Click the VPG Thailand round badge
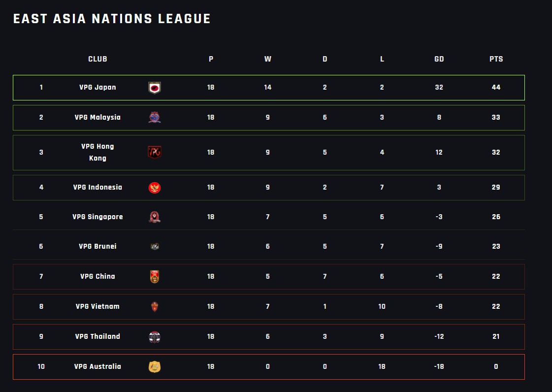This screenshot has width=552, height=392. point(155,337)
